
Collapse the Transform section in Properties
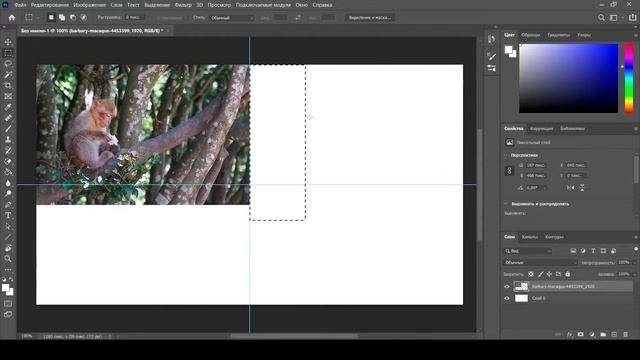point(506,156)
